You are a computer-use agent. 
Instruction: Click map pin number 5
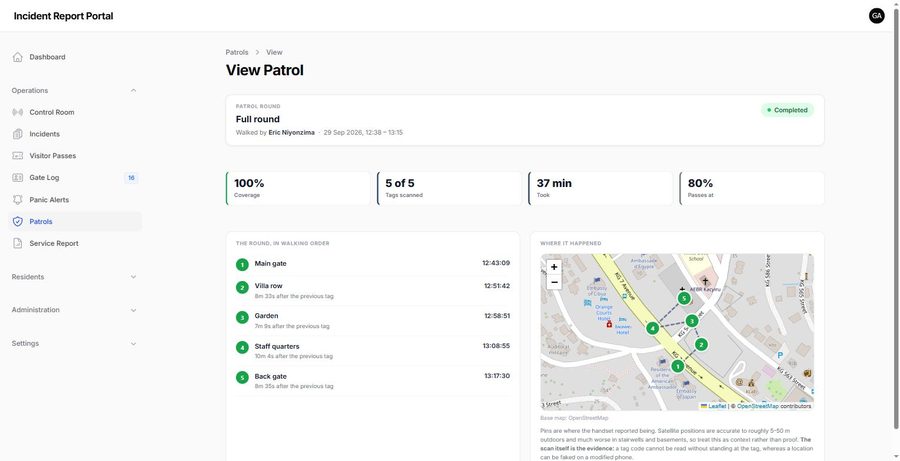[x=683, y=298]
